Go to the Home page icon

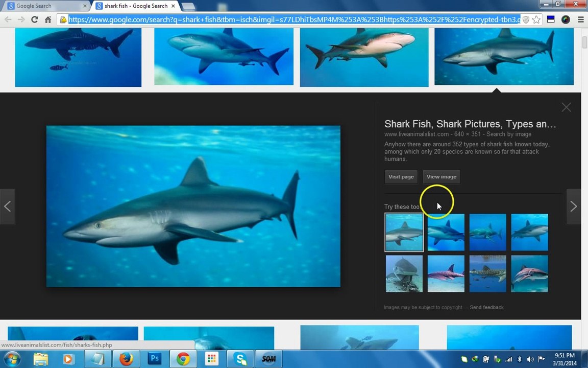(x=48, y=19)
